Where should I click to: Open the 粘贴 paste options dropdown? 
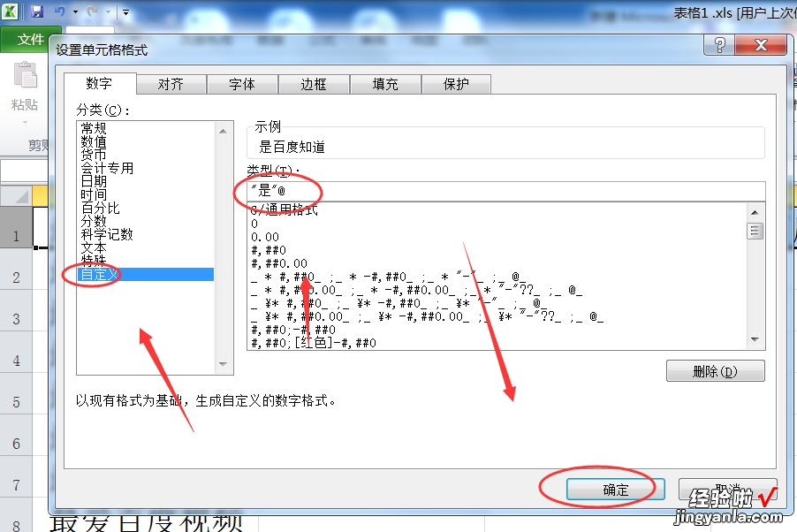[25, 122]
